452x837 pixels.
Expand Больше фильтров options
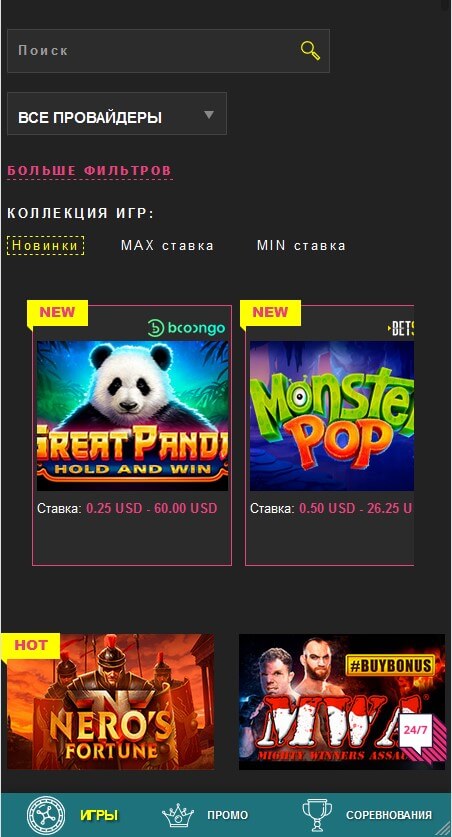(90, 171)
